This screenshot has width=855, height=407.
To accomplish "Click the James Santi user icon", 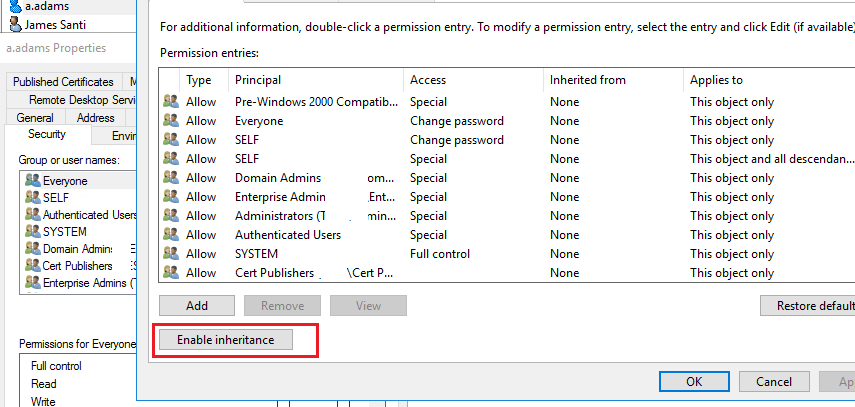I will (x=15, y=24).
